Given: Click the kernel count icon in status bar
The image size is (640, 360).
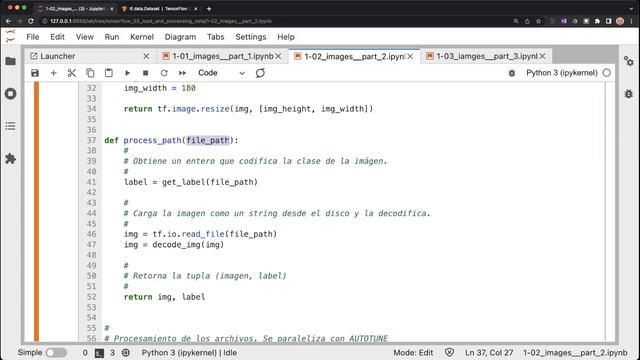Looking at the screenshot, I should point(126,353).
